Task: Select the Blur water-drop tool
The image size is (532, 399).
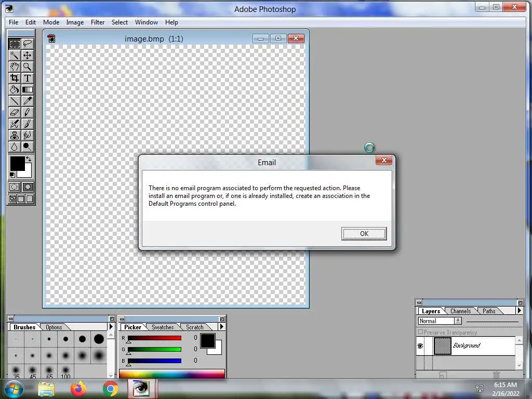Action: click(15, 147)
